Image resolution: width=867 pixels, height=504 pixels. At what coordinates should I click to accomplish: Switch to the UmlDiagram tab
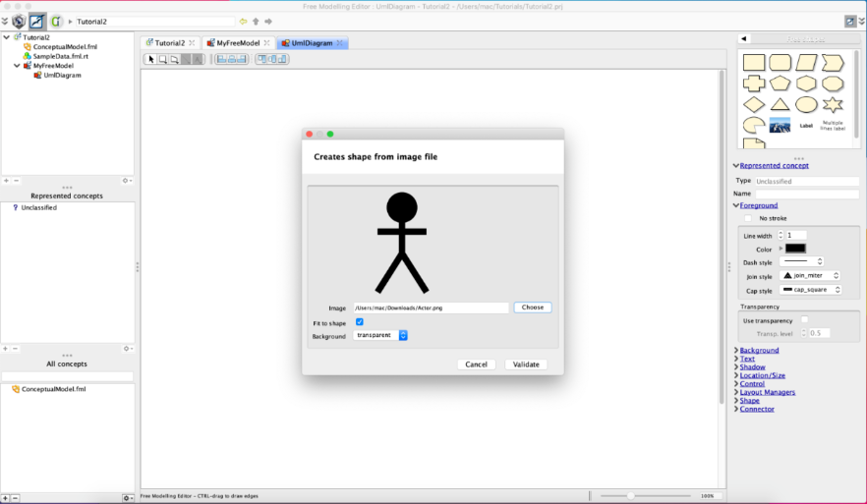click(x=313, y=42)
